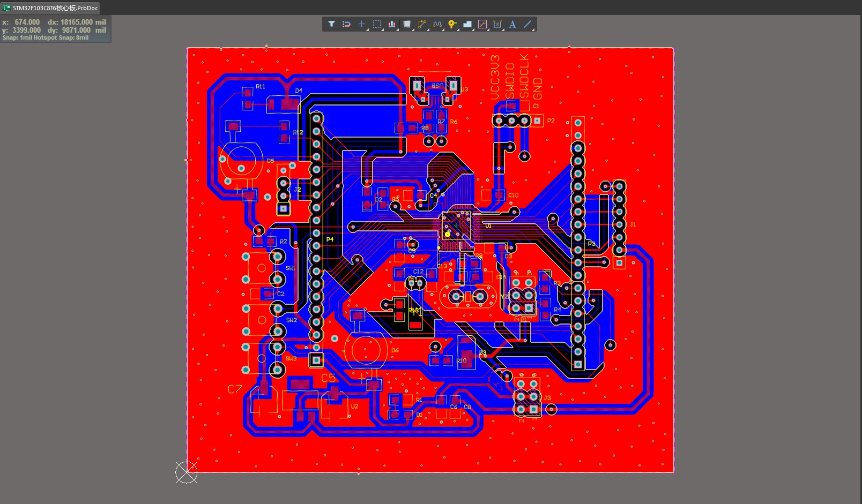Select the U2 regulator designator
This screenshot has width=862, height=504.
pyautogui.click(x=354, y=406)
